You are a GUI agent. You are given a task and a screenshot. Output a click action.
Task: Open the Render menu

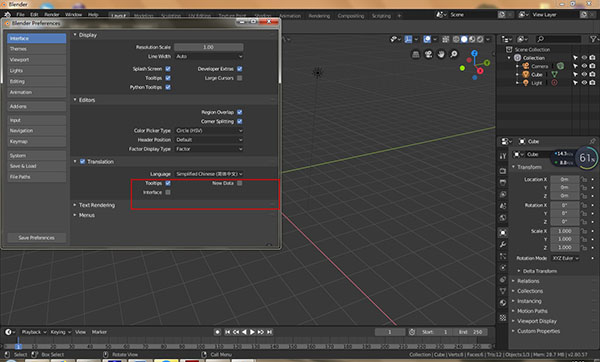click(x=52, y=15)
